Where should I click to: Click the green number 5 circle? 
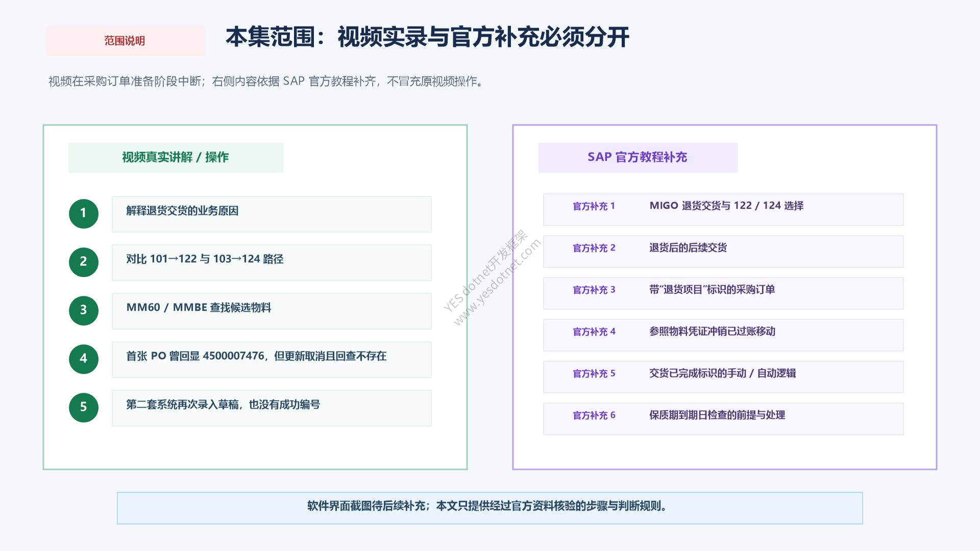point(84,407)
